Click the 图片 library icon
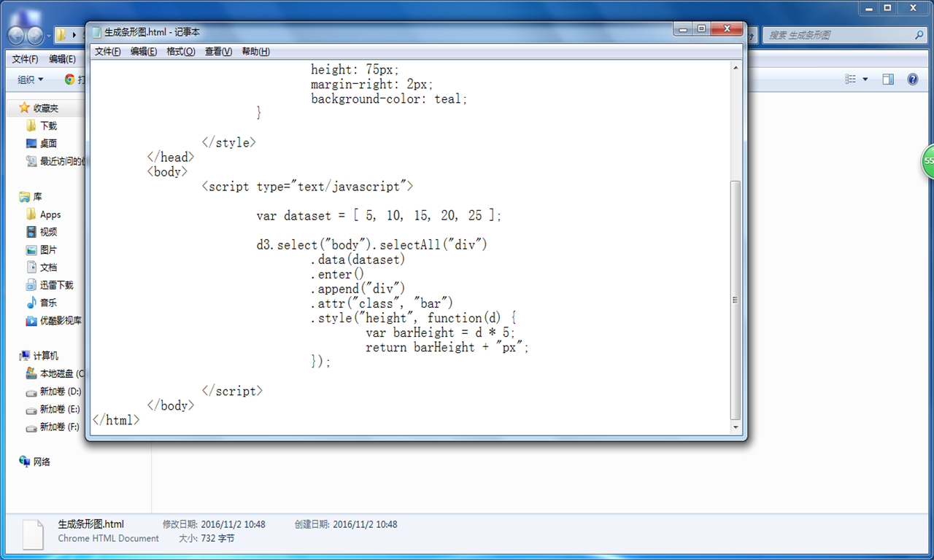934x560 pixels. pos(31,249)
